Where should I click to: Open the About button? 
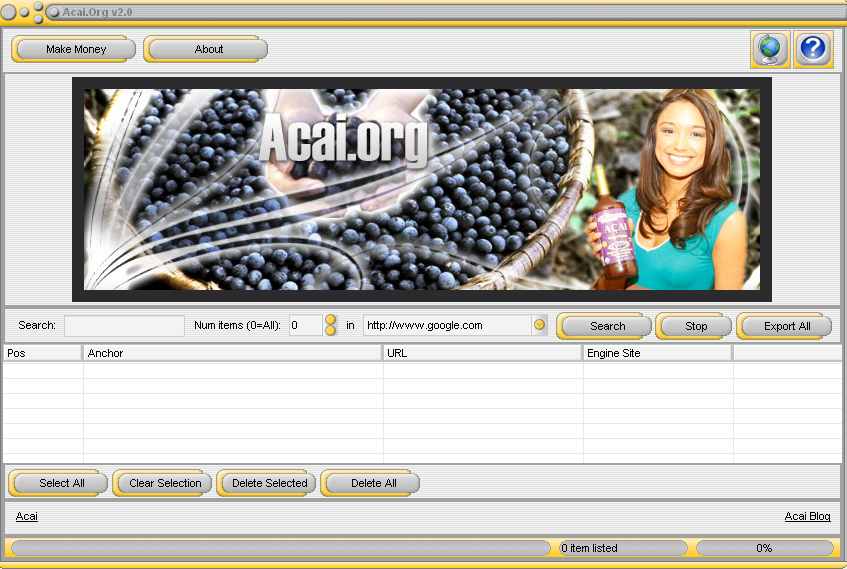(206, 49)
